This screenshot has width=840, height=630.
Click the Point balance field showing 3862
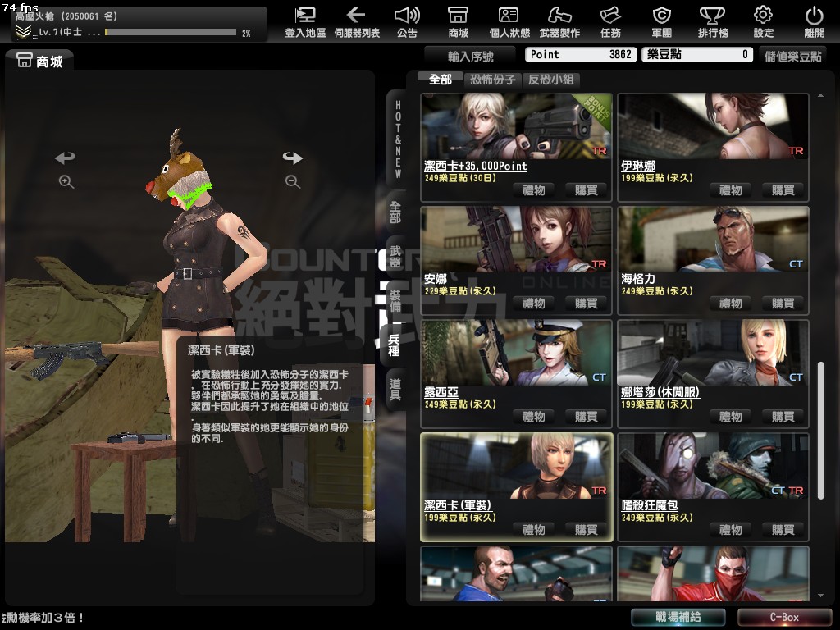point(581,55)
